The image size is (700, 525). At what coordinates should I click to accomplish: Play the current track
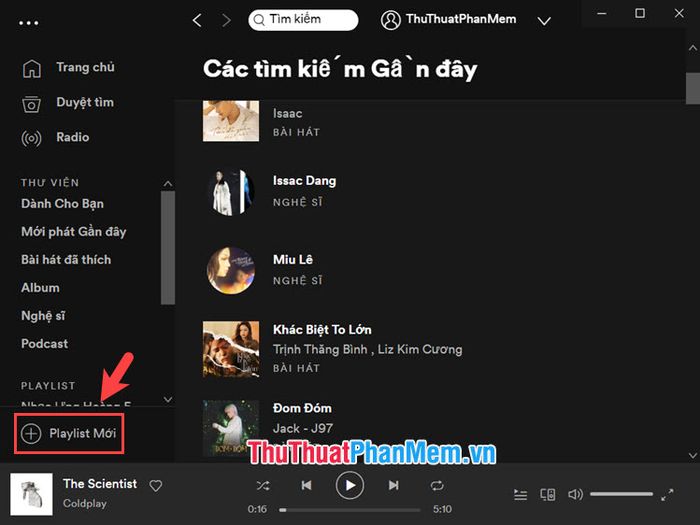coord(350,485)
